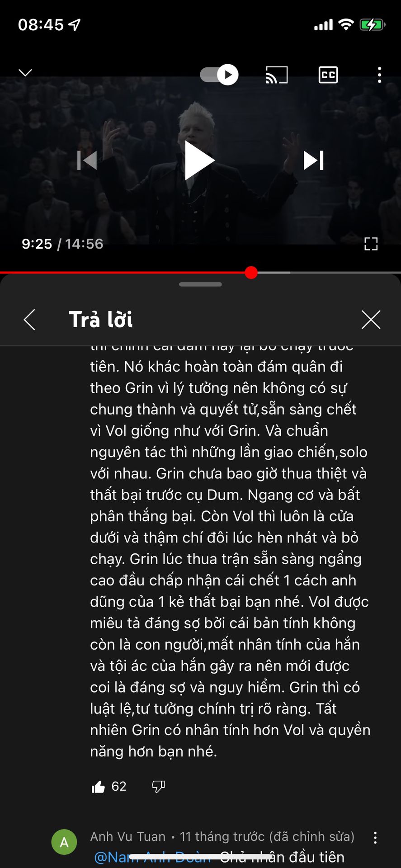Open Anh Vu Tuan comment options
Image resolution: width=401 pixels, height=868 pixels.
(x=375, y=838)
